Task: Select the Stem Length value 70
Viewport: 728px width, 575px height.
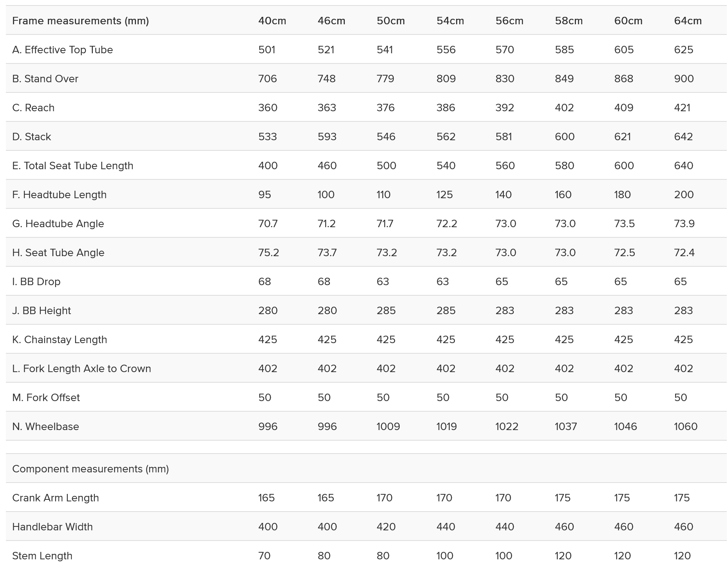Action: [x=264, y=556]
